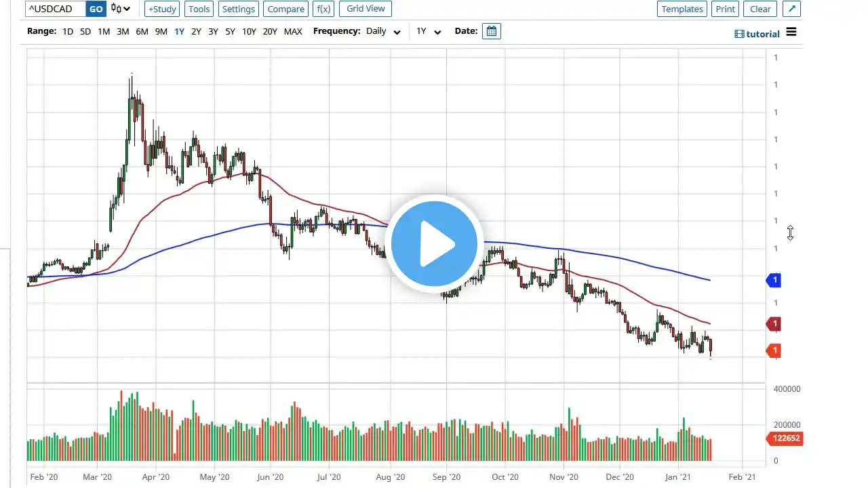Click the orange last price marker
Image resolution: width=868 pixels, height=488 pixels.
(774, 350)
